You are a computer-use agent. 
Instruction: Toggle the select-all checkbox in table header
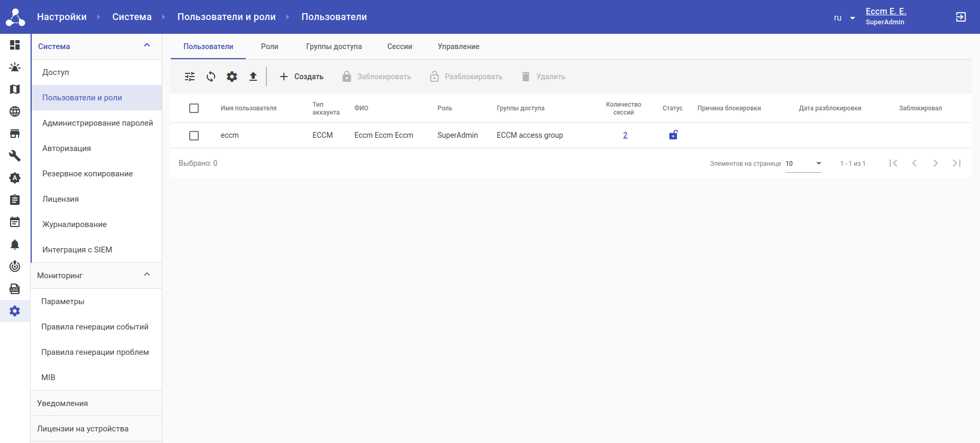pyautogui.click(x=194, y=108)
